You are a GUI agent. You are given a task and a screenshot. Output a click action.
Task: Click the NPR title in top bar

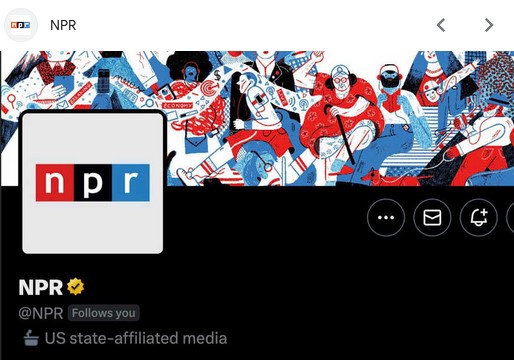pos(63,25)
